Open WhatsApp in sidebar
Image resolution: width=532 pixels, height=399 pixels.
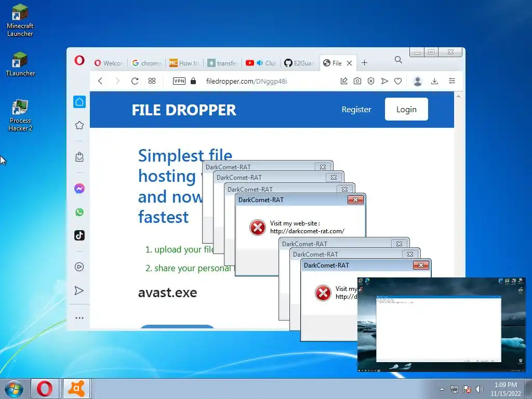[79, 212]
